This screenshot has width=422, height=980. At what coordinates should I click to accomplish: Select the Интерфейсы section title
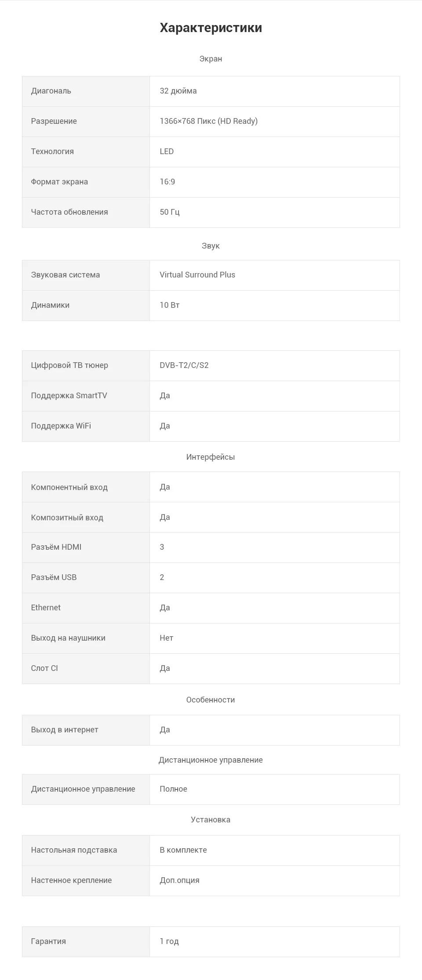click(211, 457)
